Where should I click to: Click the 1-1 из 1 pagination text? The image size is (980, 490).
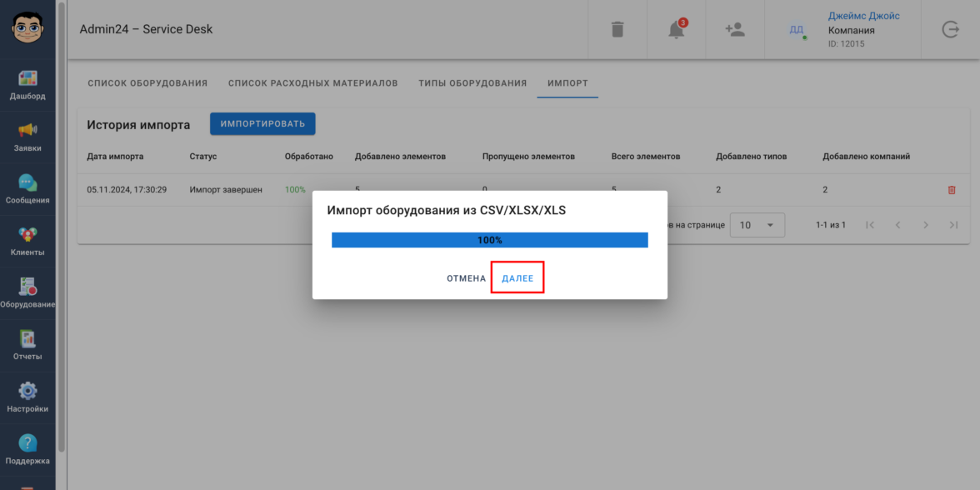click(831, 224)
